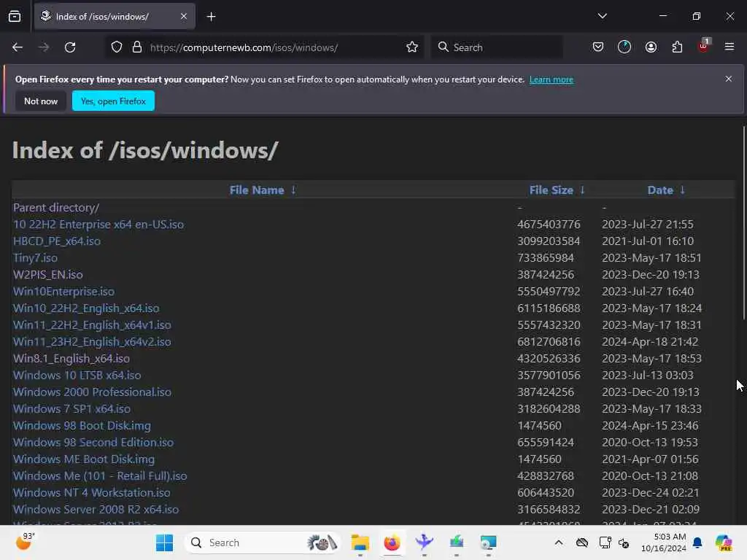This screenshot has height=560, width=747.
Task: Open Parent directory/ link
Action: click(55, 208)
